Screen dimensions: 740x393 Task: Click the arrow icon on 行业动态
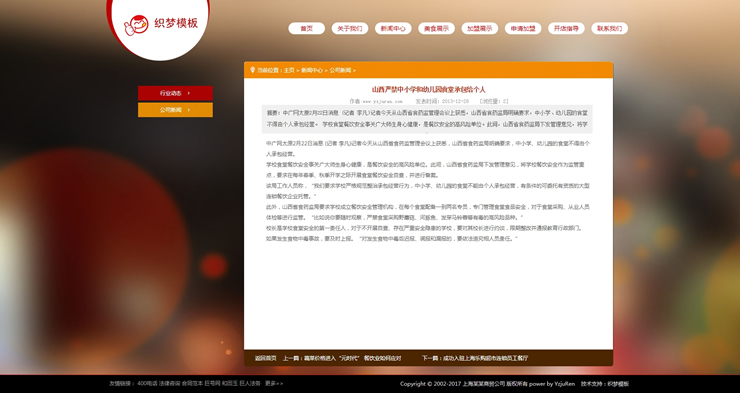pos(189,93)
